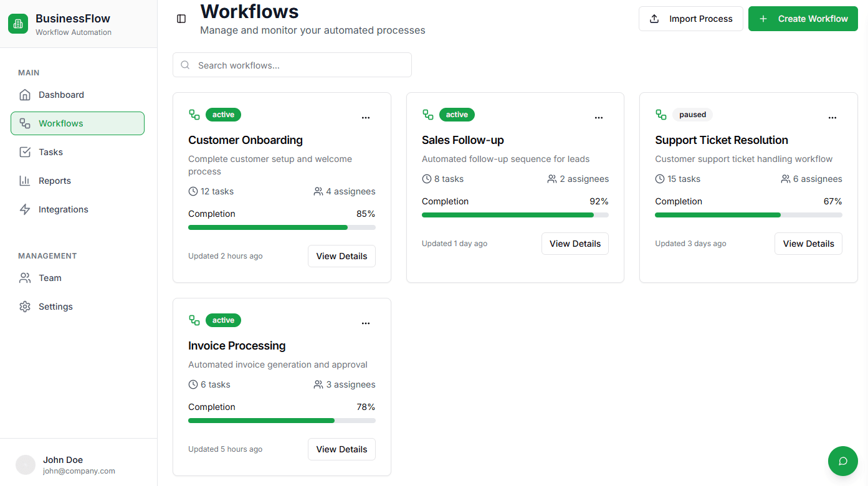Click the active badge on Invoice Processing
This screenshot has height=486, width=868.
pyautogui.click(x=223, y=320)
